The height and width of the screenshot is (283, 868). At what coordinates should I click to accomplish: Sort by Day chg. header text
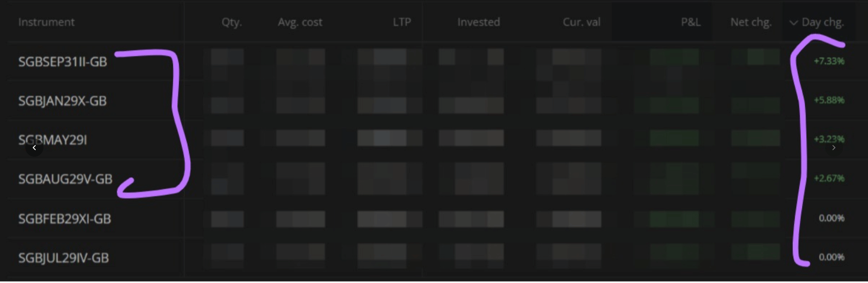pyautogui.click(x=823, y=22)
